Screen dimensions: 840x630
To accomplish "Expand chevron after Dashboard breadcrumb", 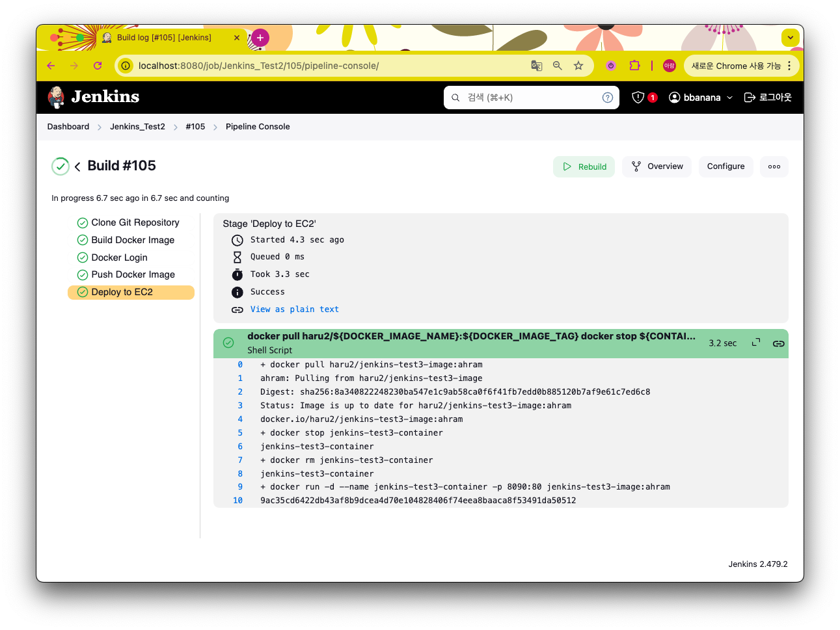I will [x=100, y=127].
